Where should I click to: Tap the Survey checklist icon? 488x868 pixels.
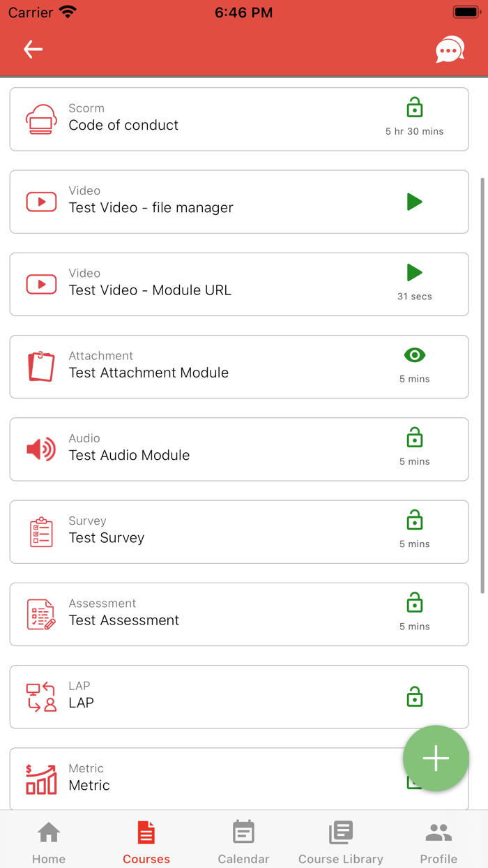point(41,532)
